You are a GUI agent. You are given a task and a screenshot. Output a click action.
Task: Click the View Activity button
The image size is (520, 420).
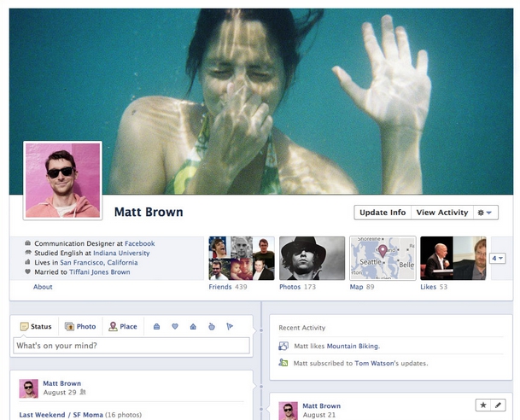(x=441, y=213)
